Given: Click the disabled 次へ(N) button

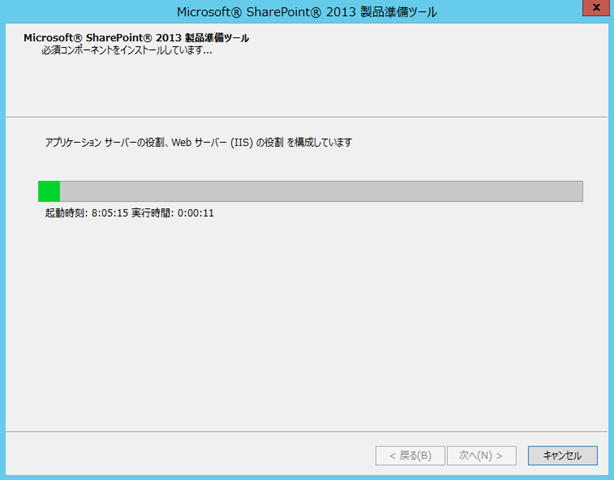Looking at the screenshot, I should click(x=482, y=455).
